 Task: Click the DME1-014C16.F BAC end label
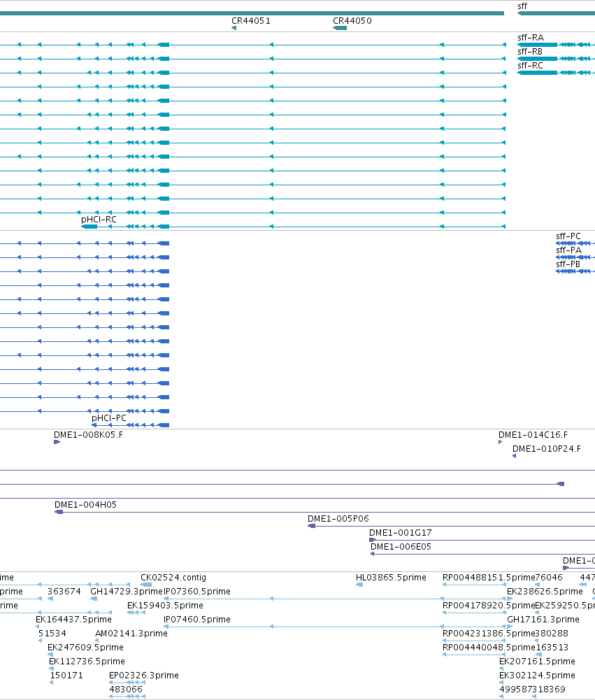(x=533, y=435)
